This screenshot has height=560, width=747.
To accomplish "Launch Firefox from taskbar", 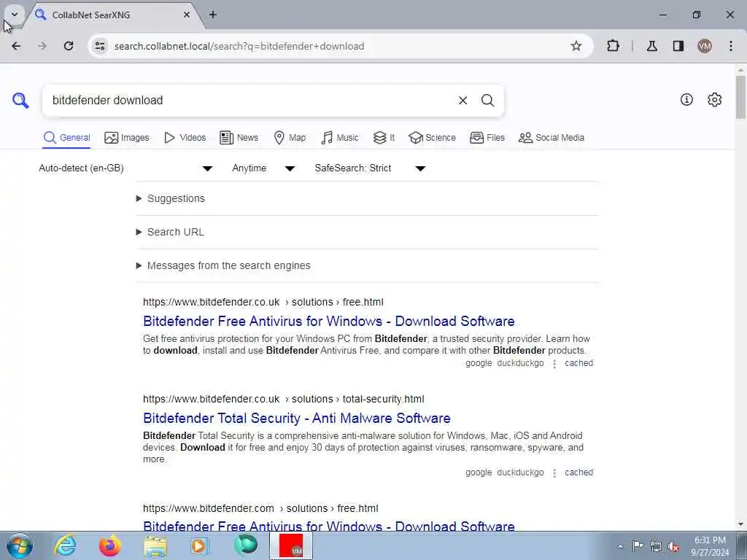I will [x=110, y=545].
